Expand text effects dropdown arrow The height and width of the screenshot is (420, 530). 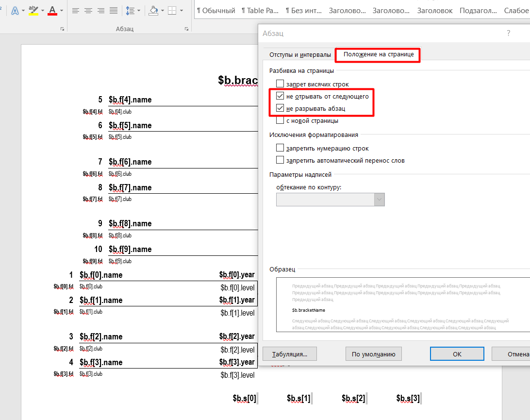23,11
